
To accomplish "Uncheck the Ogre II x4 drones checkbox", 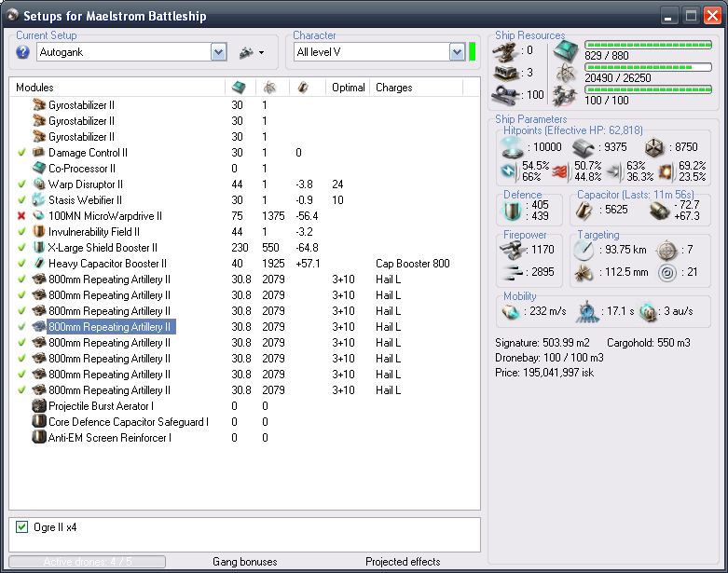I will 22,527.
